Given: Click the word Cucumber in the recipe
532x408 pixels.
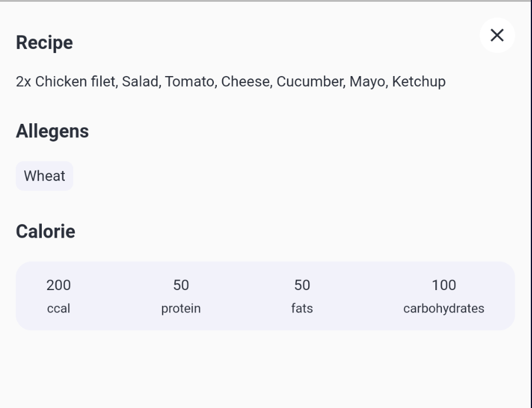Looking at the screenshot, I should [311, 82].
